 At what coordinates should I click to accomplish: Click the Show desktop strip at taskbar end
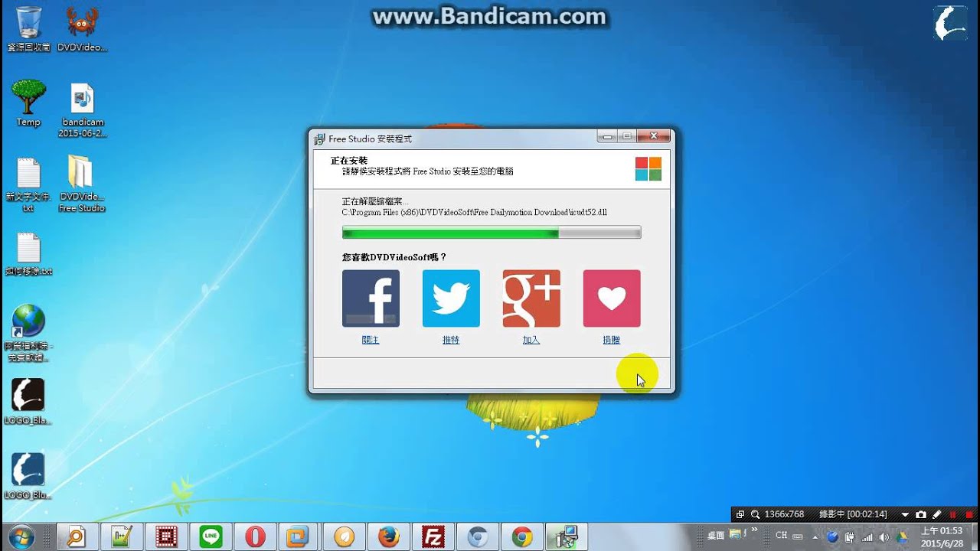pyautogui.click(x=974, y=536)
